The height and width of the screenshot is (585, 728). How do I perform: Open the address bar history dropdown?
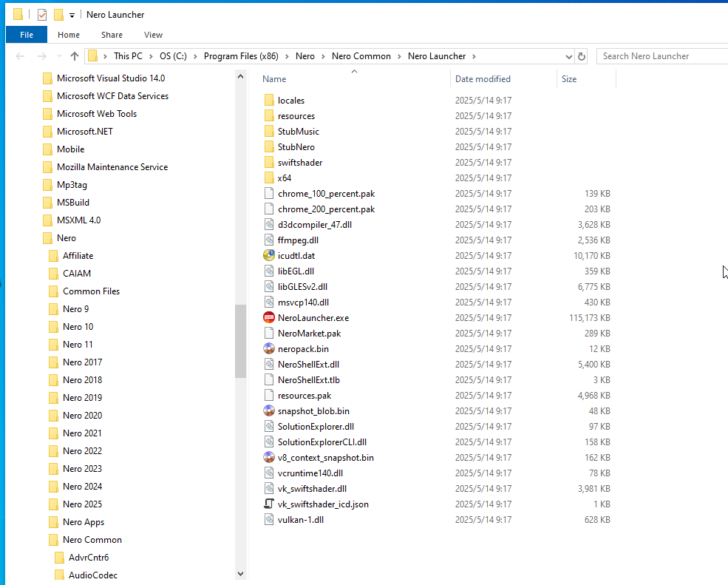coord(569,57)
